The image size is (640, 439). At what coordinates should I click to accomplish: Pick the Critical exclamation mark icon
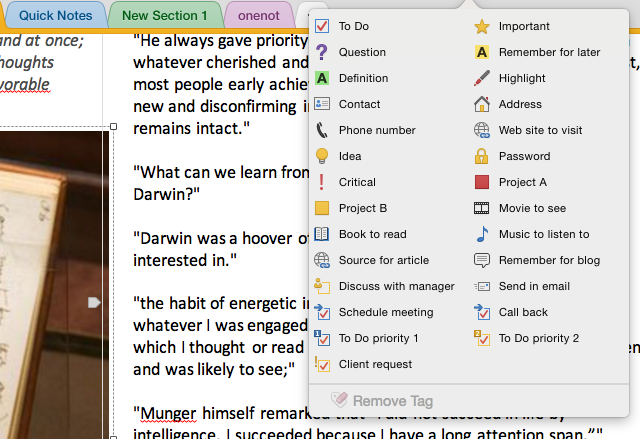pyautogui.click(x=321, y=182)
